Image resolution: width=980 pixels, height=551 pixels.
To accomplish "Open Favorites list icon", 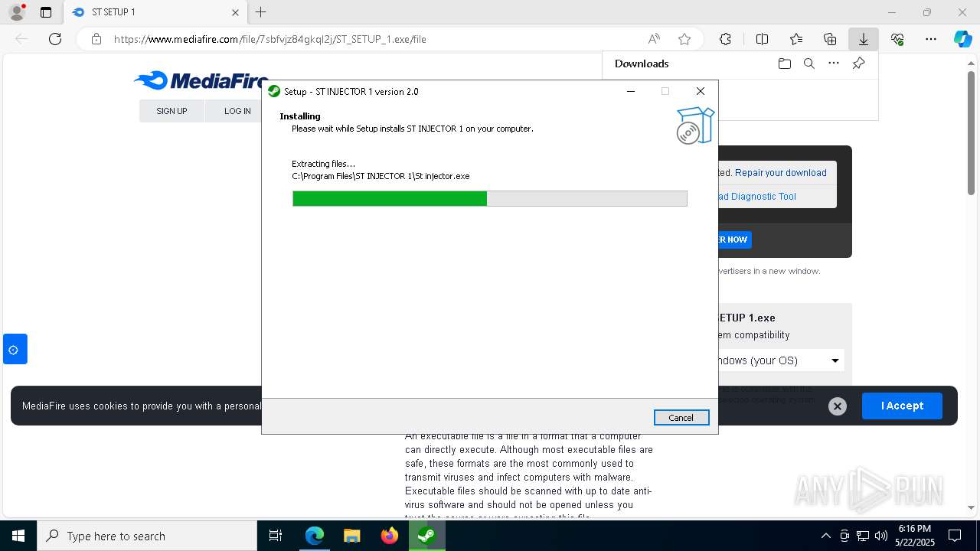I will [796, 39].
